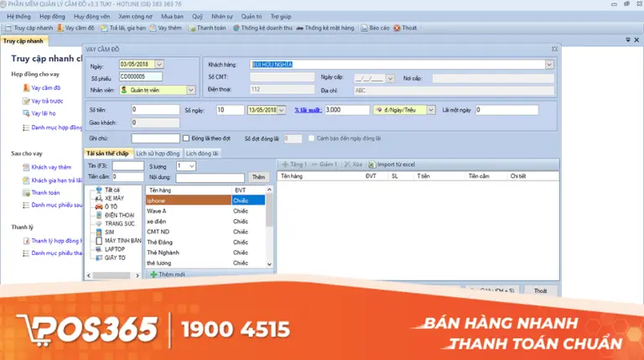This screenshot has width=644, height=360.
Task: Open sidebar Thanh lý hợp đồng icon
Action: (x=26, y=241)
